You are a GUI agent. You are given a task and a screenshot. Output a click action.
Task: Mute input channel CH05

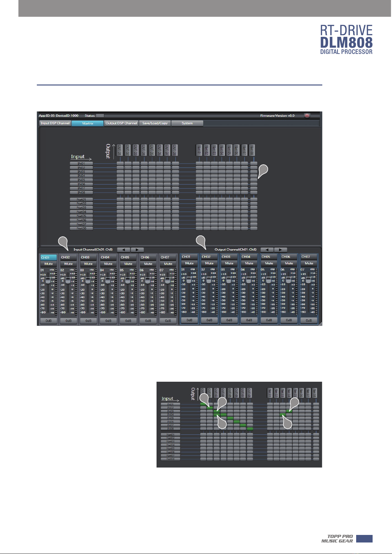tap(128, 264)
